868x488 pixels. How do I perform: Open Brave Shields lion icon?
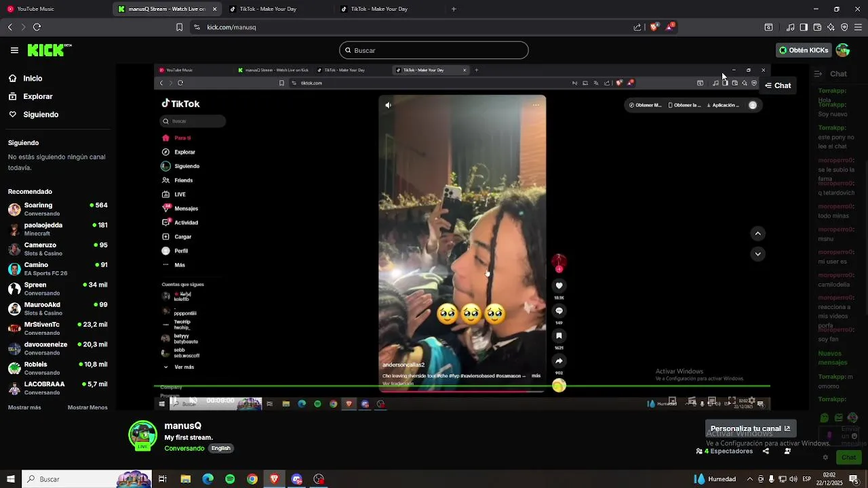point(654,27)
